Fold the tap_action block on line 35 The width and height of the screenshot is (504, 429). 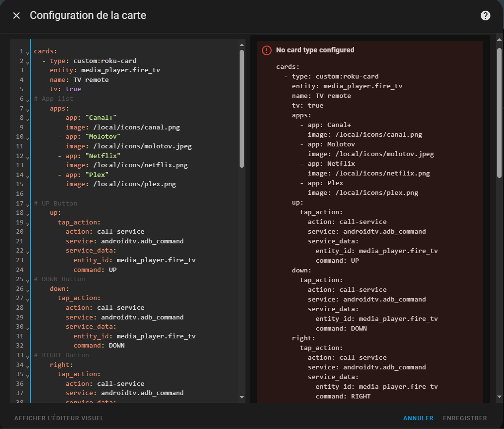28,376
